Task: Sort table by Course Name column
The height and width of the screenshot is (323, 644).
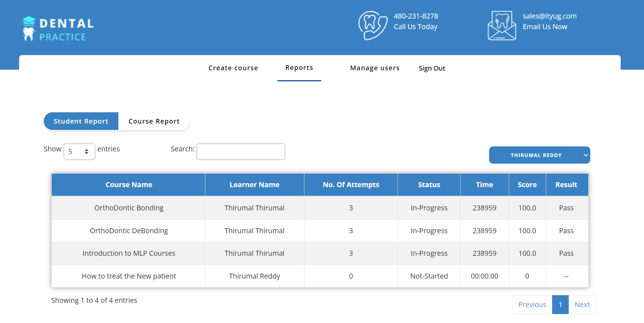Action: coord(129,185)
